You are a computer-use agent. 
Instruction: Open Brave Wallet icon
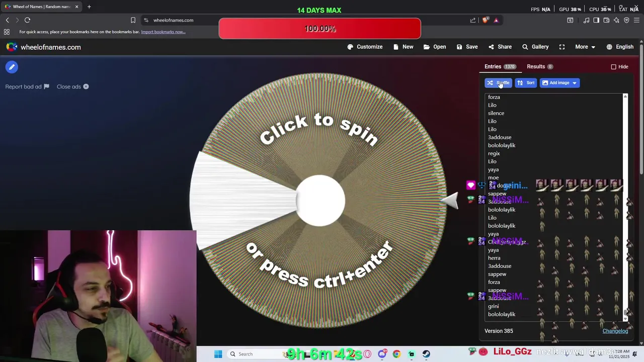pyautogui.click(x=606, y=20)
